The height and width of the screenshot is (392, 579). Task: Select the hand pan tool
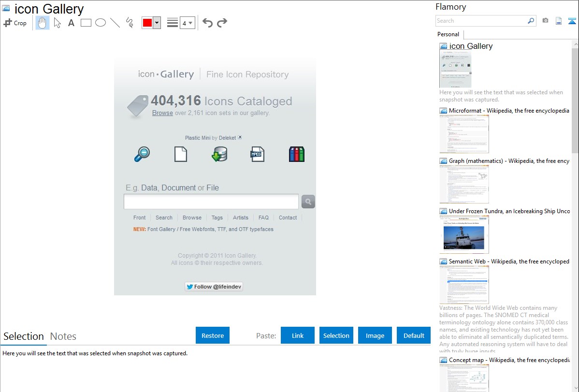pyautogui.click(x=43, y=23)
